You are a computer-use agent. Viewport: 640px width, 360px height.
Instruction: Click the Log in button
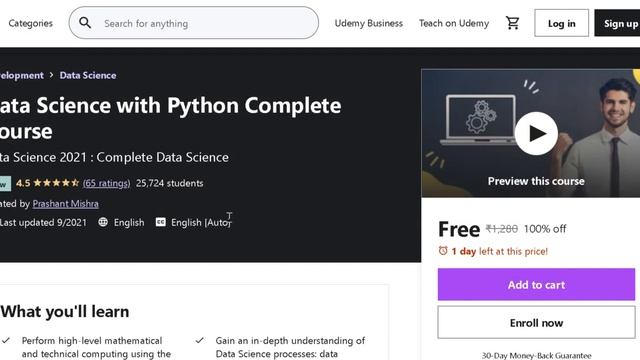[x=562, y=23]
